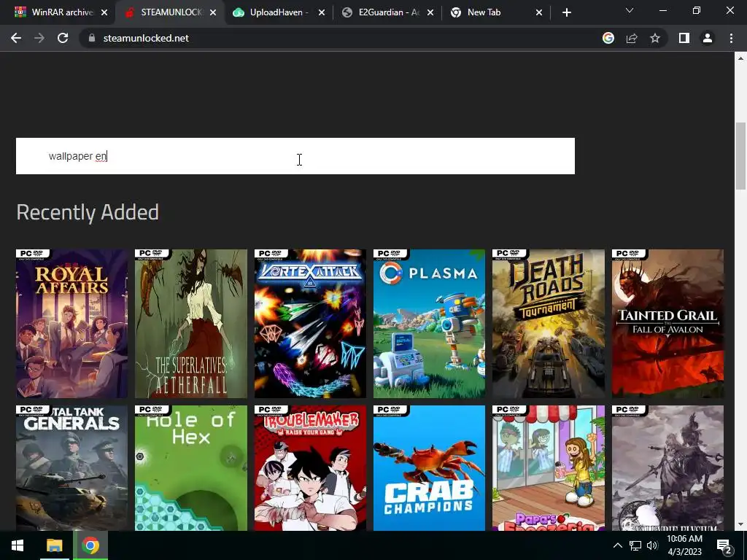Image resolution: width=747 pixels, height=560 pixels.
Task: Open volume control tray icon
Action: pos(652,545)
